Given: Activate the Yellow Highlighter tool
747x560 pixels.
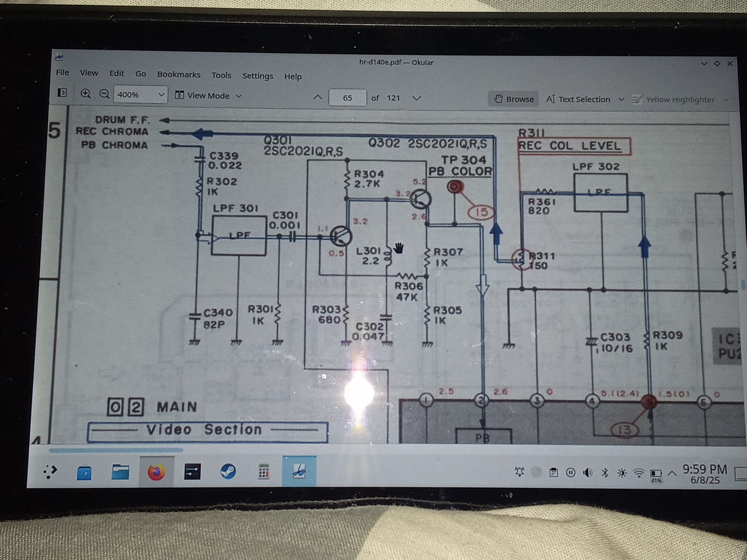Looking at the screenshot, I should (673, 100).
